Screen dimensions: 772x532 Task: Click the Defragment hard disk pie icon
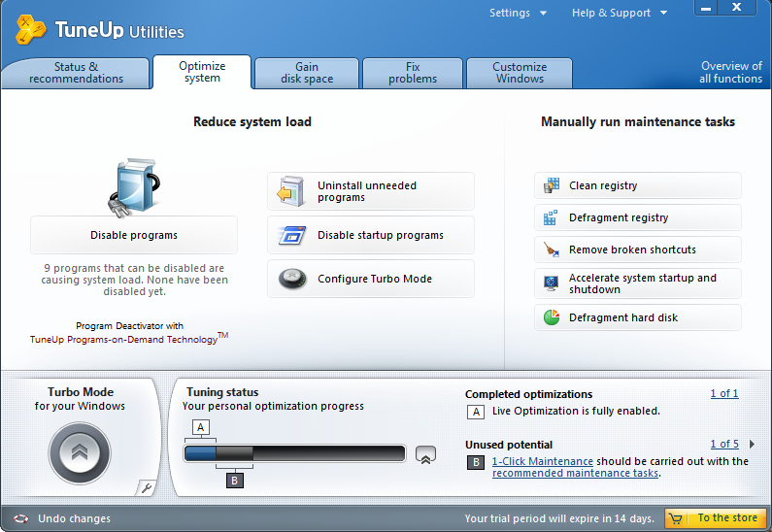[552, 317]
